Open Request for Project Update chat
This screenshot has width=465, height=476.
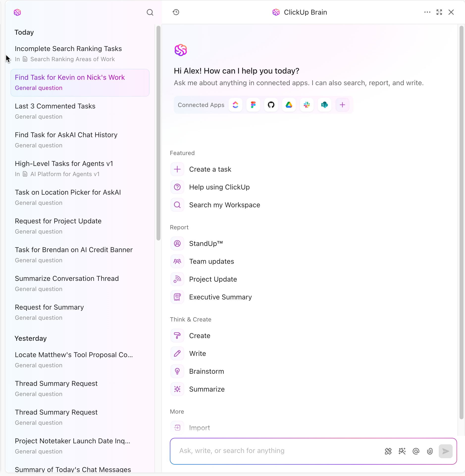pyautogui.click(x=80, y=226)
